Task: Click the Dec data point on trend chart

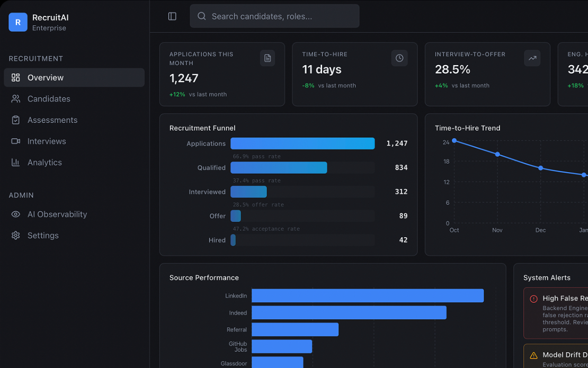Action: [x=540, y=168]
